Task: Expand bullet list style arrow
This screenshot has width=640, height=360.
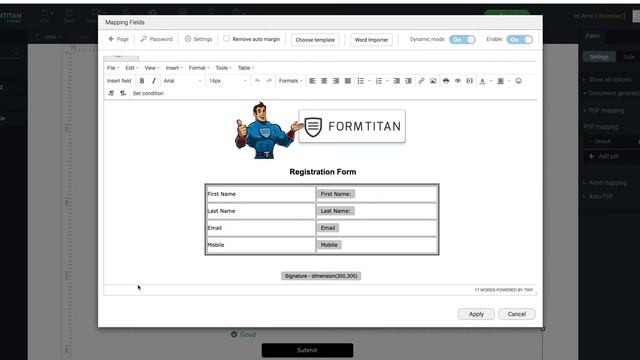Action: [369, 81]
